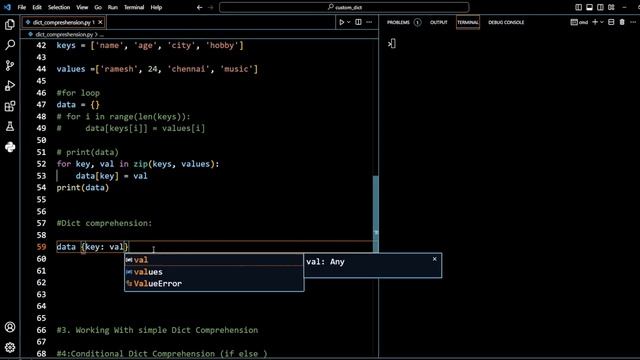640x360 pixels.
Task: Open the File menu
Action: click(x=22, y=7)
